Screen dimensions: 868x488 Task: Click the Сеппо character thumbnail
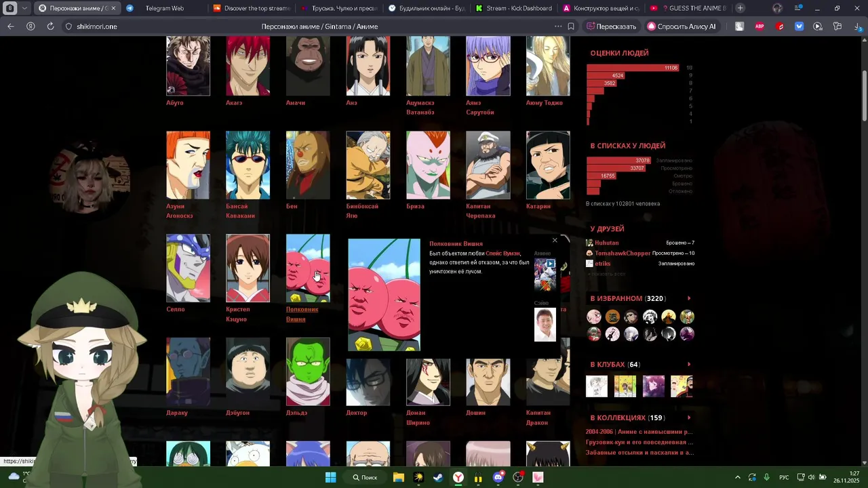tap(188, 268)
